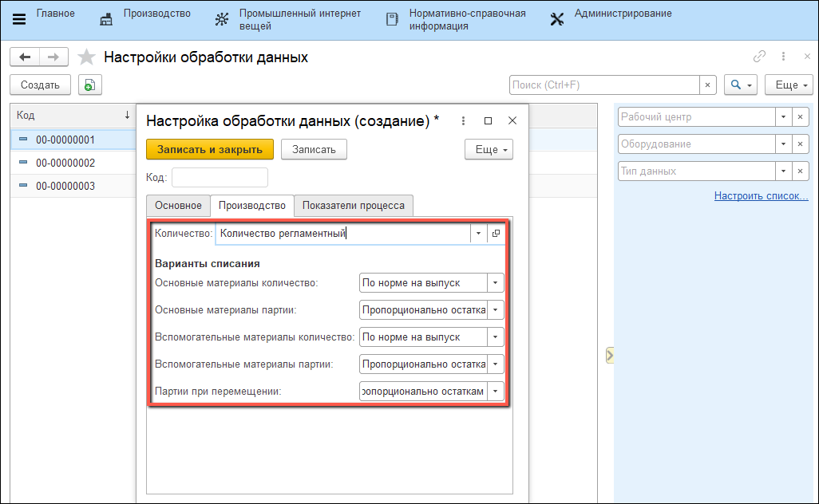Screen dimensions: 819x504
Task: Click the back navigation arrow
Action: (25, 57)
